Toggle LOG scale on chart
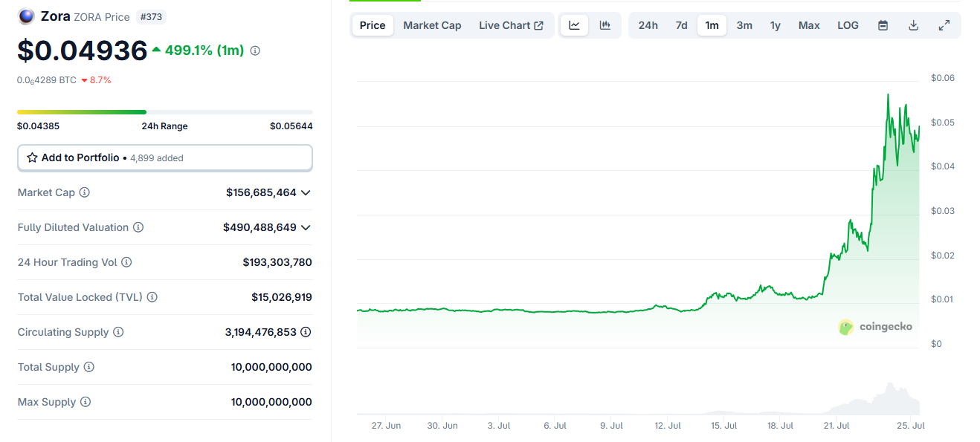The width and height of the screenshot is (980, 442). pyautogui.click(x=848, y=25)
